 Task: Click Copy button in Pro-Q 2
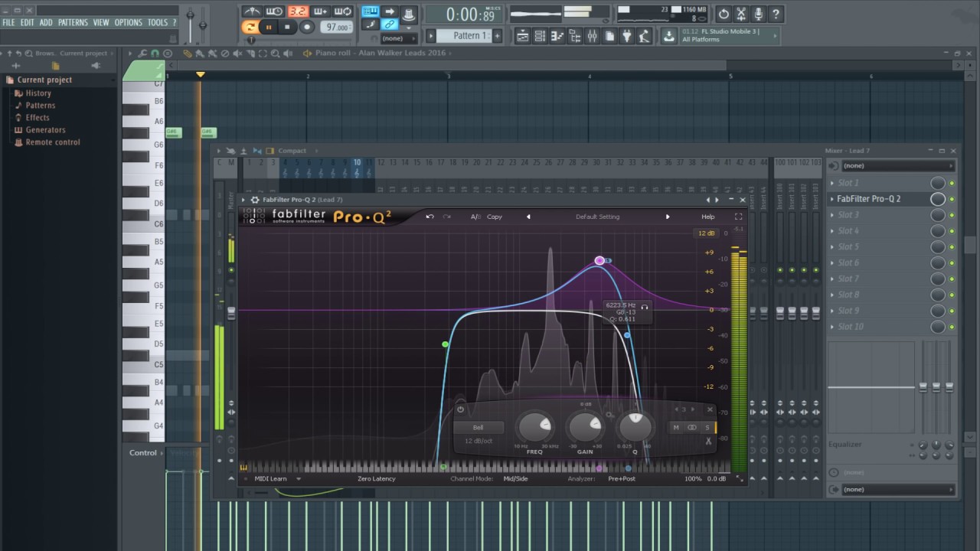(495, 217)
